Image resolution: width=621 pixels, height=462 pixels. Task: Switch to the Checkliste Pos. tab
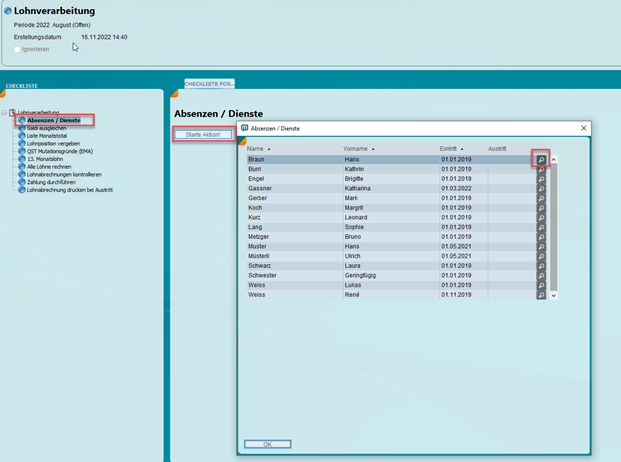click(209, 83)
